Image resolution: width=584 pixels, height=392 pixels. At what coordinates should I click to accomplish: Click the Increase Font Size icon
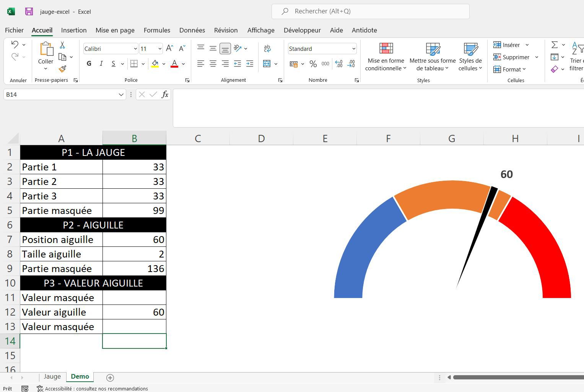tap(170, 49)
